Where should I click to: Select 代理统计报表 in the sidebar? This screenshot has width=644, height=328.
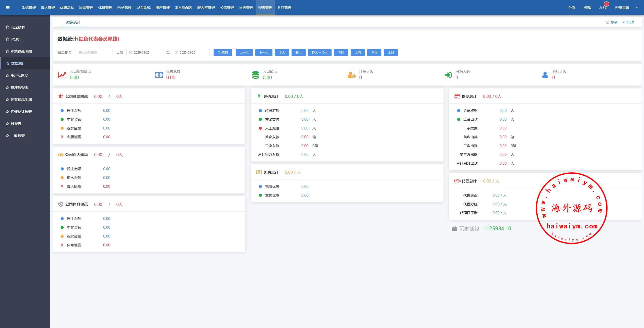coord(21,112)
